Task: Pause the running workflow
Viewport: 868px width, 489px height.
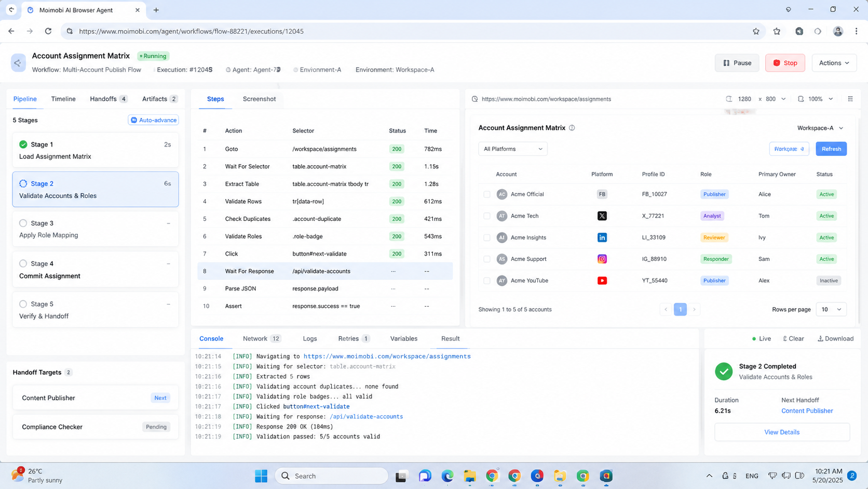Action: pyautogui.click(x=737, y=63)
